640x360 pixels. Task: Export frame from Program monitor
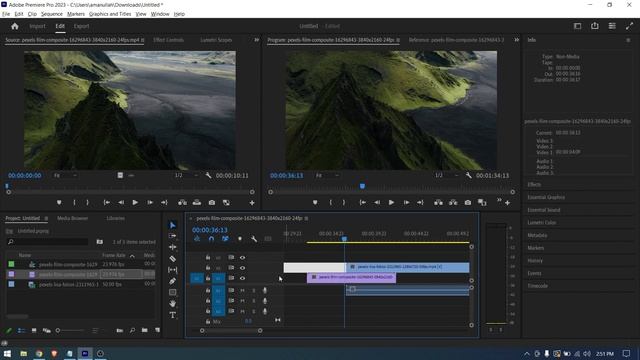click(468, 202)
